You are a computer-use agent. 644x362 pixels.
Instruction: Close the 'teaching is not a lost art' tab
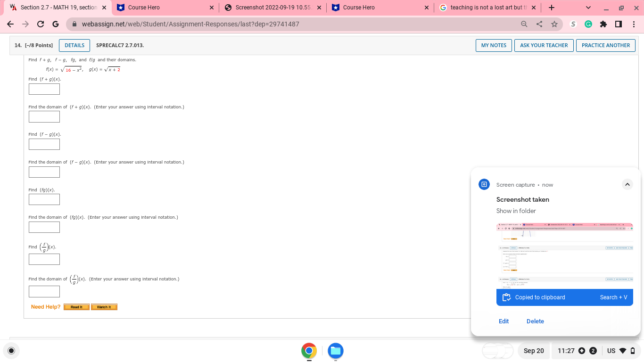tap(534, 8)
